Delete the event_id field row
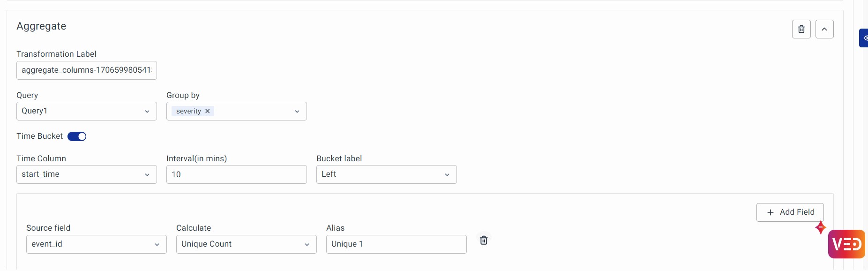The width and height of the screenshot is (868, 271). click(x=484, y=240)
